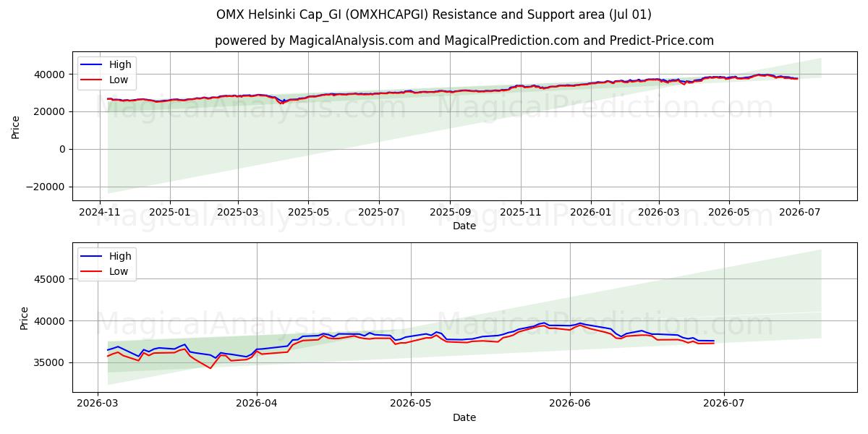Click the '2026-07' tick label in bottom chart
868x434 pixels.
coord(724,404)
